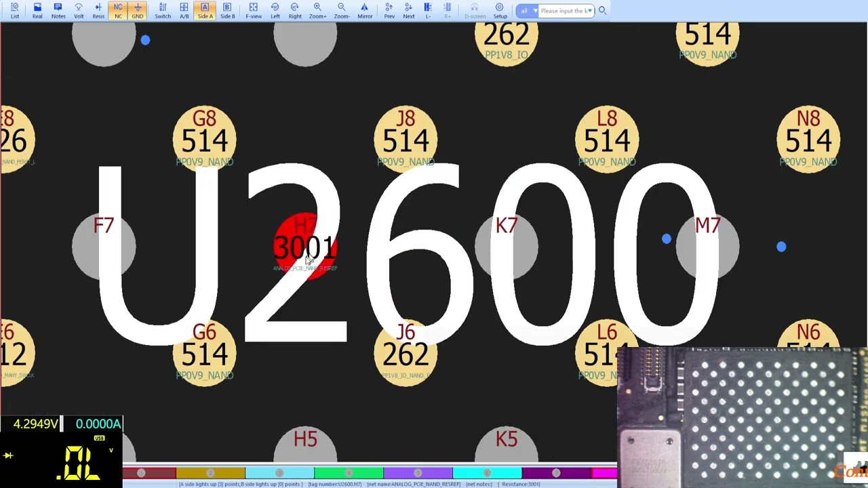Toggle GND pin highlighting

138,10
